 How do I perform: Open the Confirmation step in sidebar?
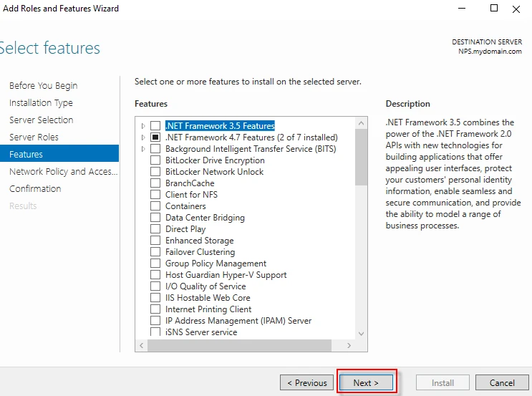pos(35,189)
